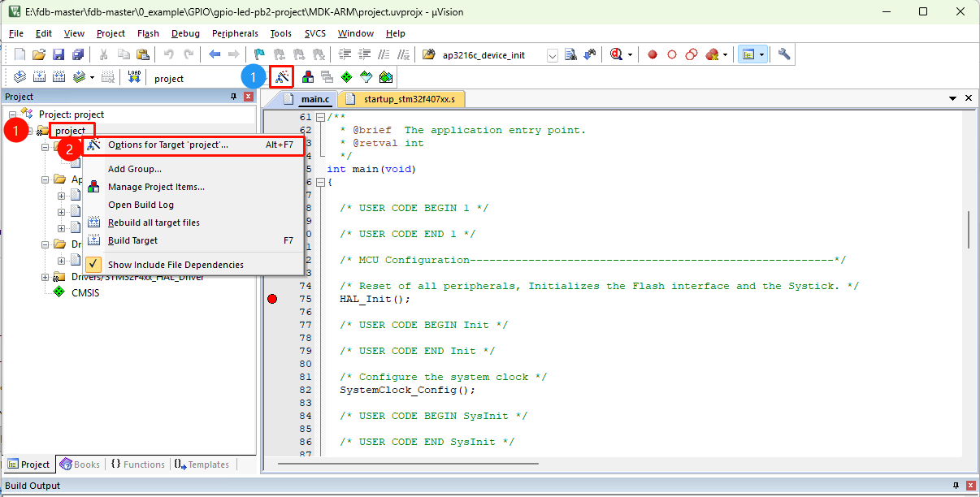
Task: Choose Rebuild all target files
Action: (x=154, y=223)
